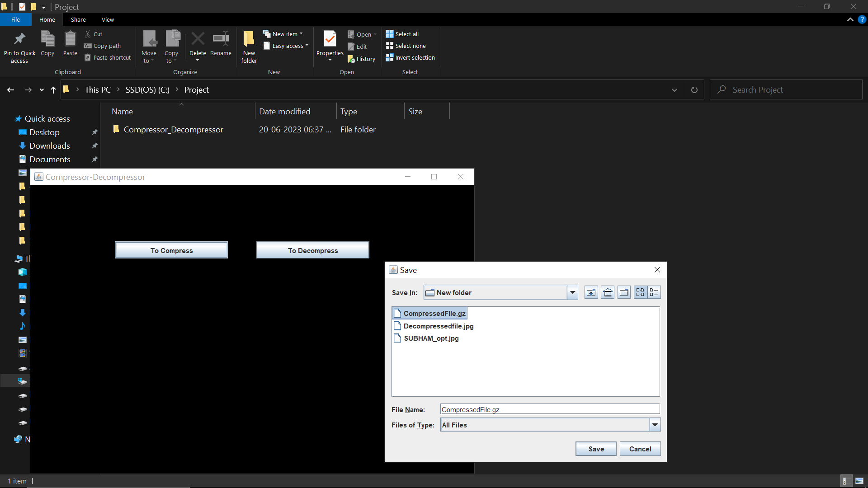Click the Up One Level icon in Save dialog

591,292
